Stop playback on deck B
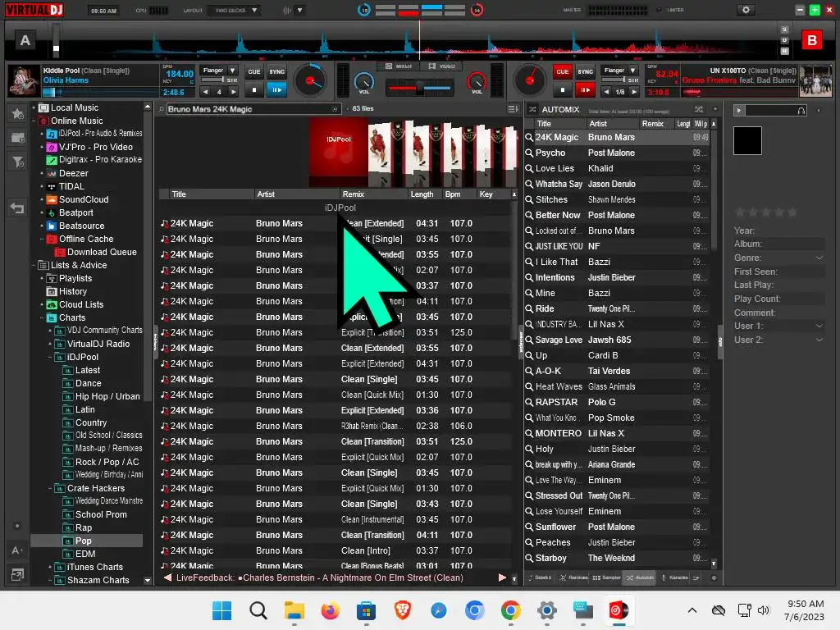The height and width of the screenshot is (630, 840). click(562, 90)
